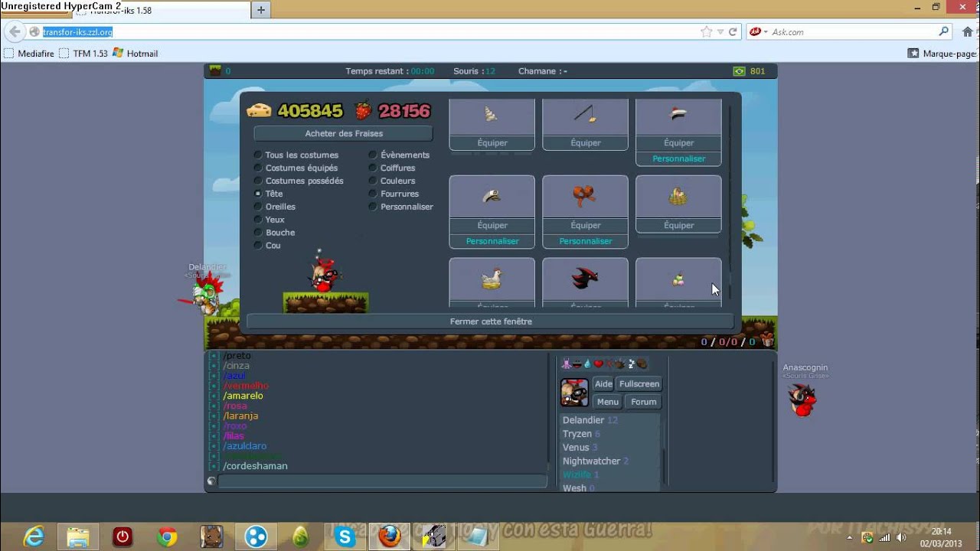980x551 pixels.
Task: Open the player avatar profile picture
Action: [x=574, y=392]
